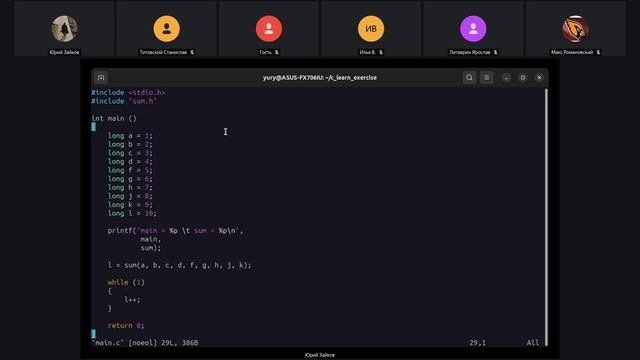The height and width of the screenshot is (360, 640).
Task: Place cursor on 'long l = 10;' line
Action: pos(132,213)
